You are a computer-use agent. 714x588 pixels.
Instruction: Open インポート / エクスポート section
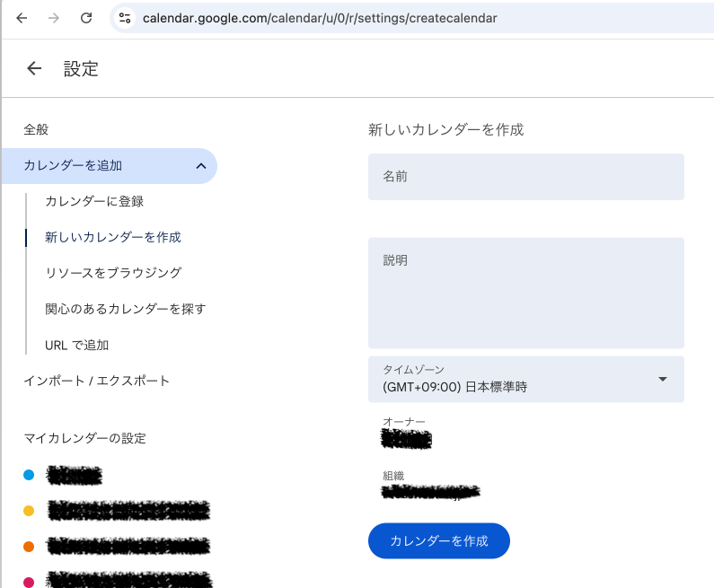pyautogui.click(x=96, y=381)
